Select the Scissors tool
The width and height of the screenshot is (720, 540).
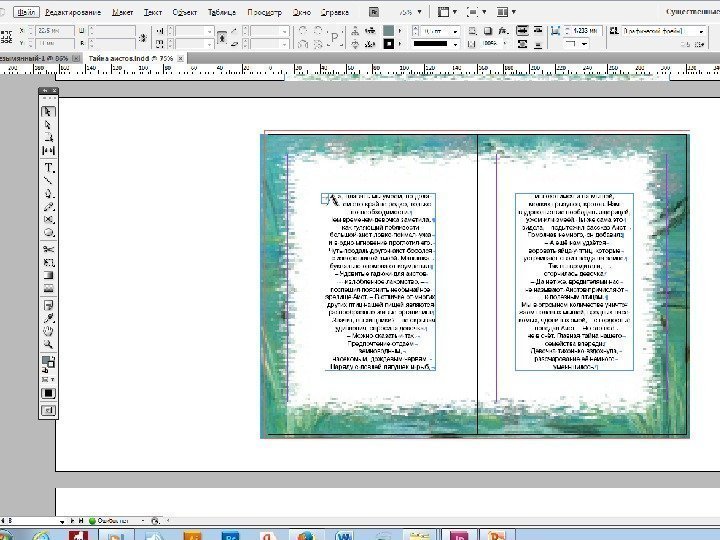coord(48,249)
